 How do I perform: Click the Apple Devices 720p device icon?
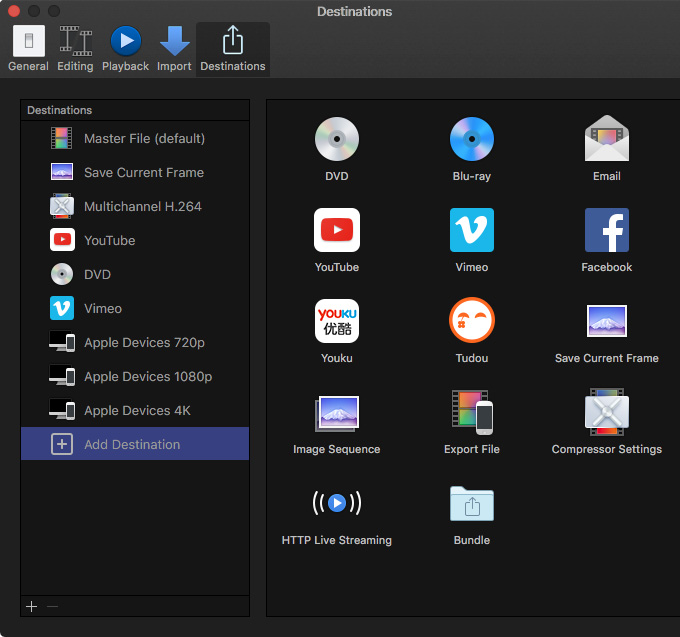pos(62,341)
